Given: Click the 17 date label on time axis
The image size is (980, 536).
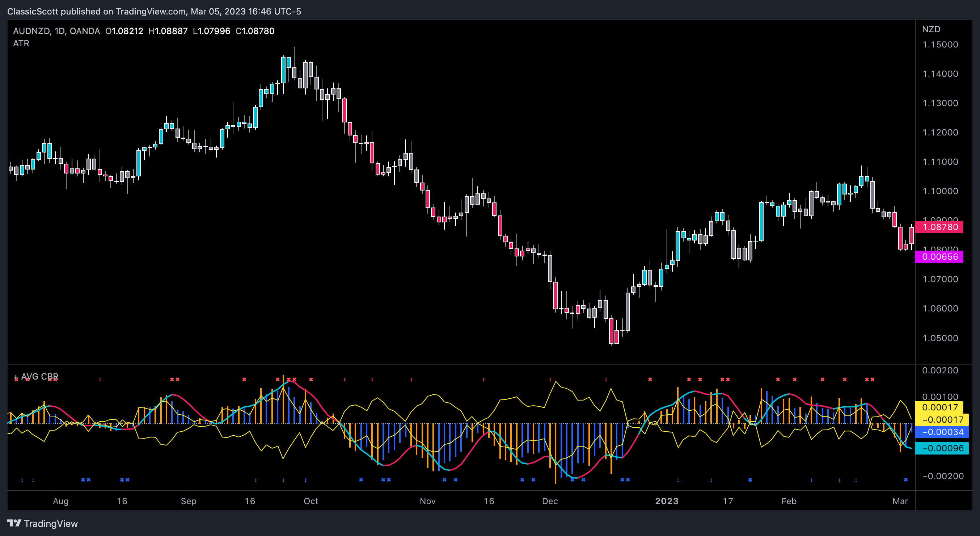Looking at the screenshot, I should (x=728, y=501).
